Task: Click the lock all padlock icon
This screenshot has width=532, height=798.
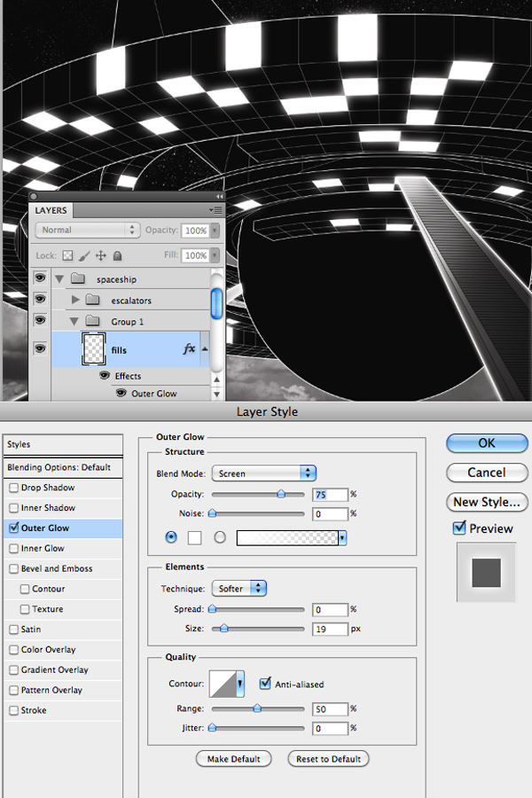Action: (117, 255)
